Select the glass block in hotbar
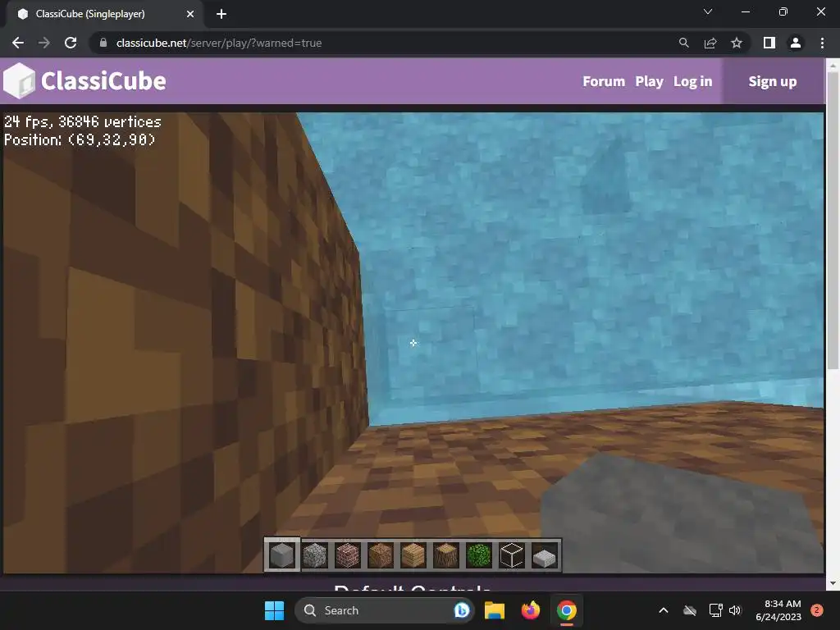This screenshot has width=840, height=630. [x=512, y=555]
